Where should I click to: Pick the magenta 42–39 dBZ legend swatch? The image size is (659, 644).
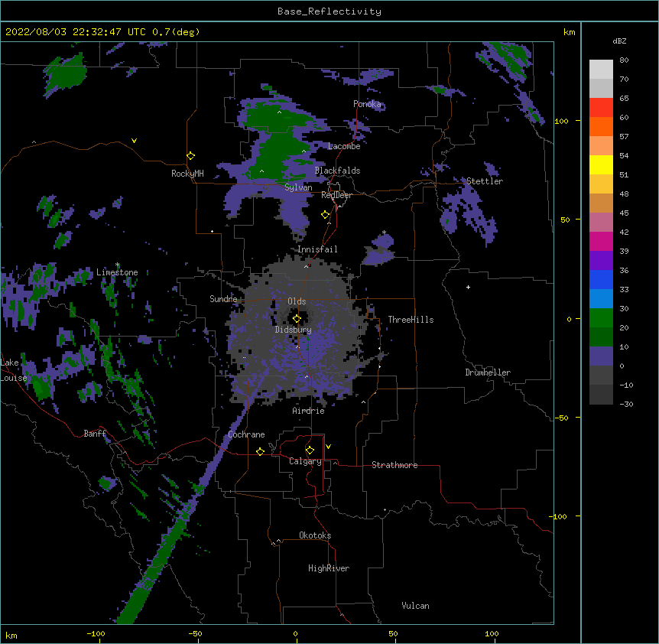(x=601, y=241)
